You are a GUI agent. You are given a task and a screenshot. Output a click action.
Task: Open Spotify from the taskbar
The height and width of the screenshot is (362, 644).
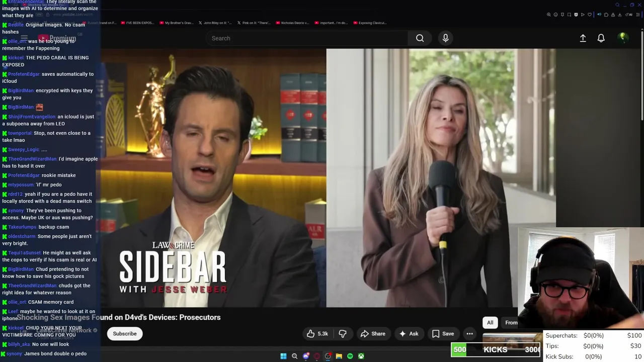(x=350, y=356)
